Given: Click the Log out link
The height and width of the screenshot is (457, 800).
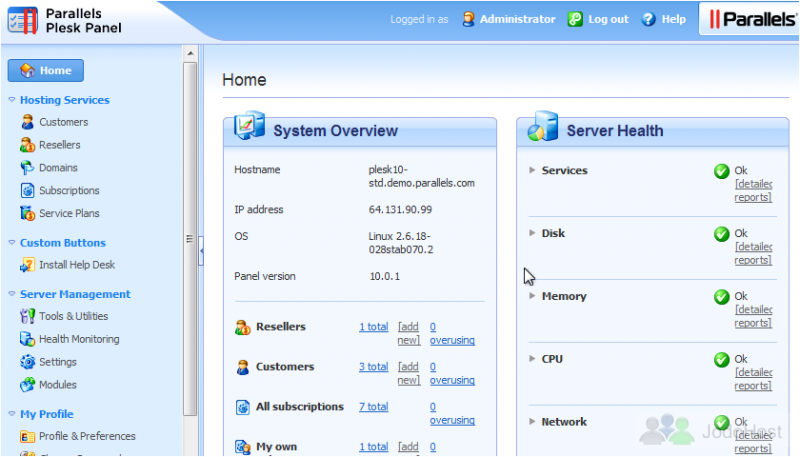Looking at the screenshot, I should click(x=608, y=19).
